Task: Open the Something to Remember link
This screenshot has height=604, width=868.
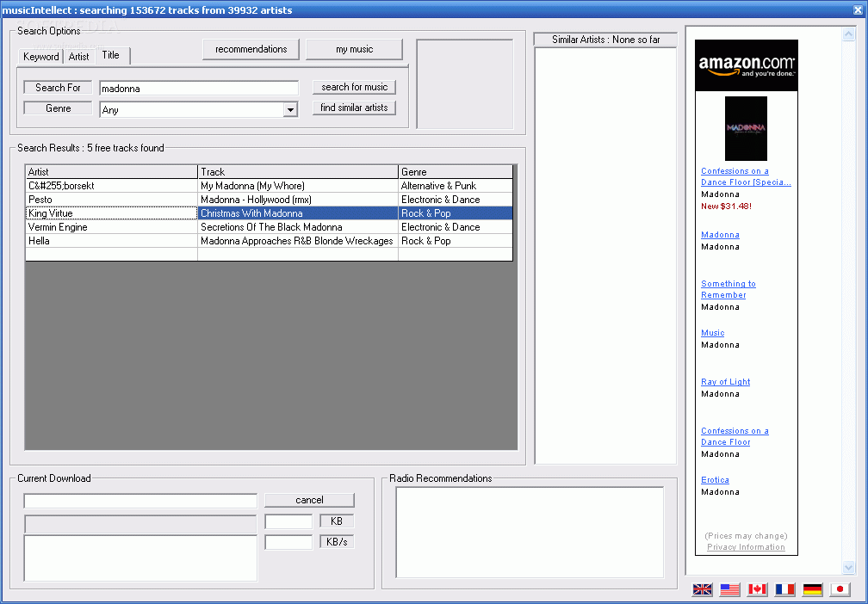Action: 728,289
